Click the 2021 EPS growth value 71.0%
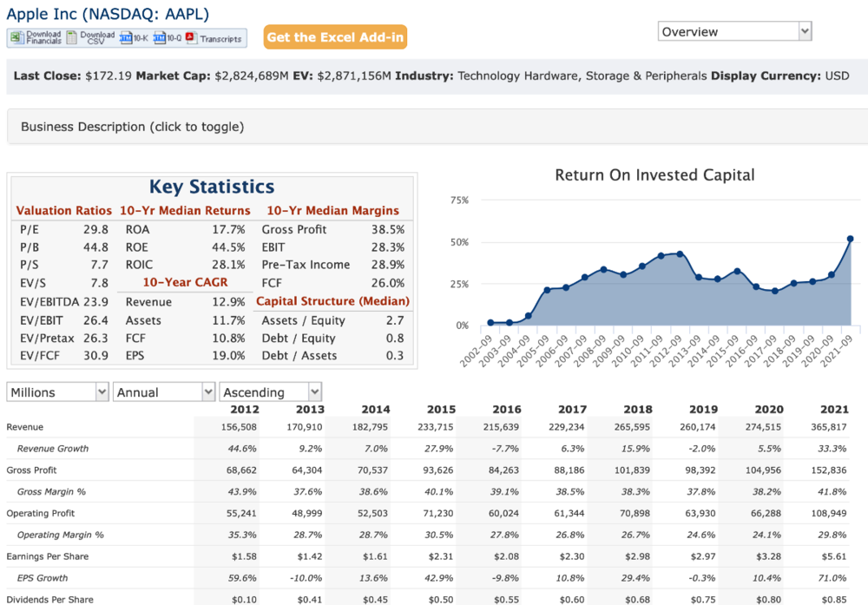 tap(832, 578)
